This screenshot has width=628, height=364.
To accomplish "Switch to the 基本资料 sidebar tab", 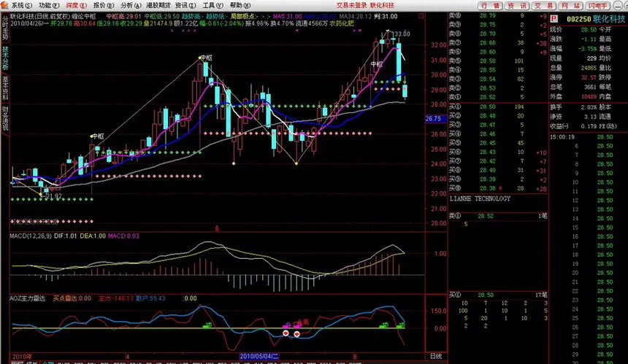I will 5,88.
